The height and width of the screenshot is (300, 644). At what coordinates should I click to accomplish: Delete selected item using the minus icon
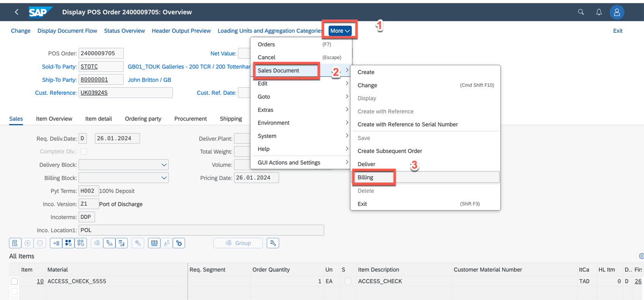tap(41, 243)
